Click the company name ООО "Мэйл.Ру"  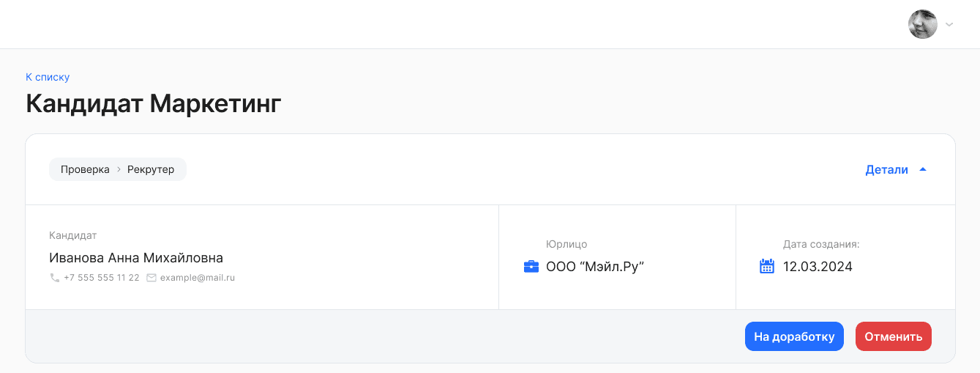pos(594,267)
